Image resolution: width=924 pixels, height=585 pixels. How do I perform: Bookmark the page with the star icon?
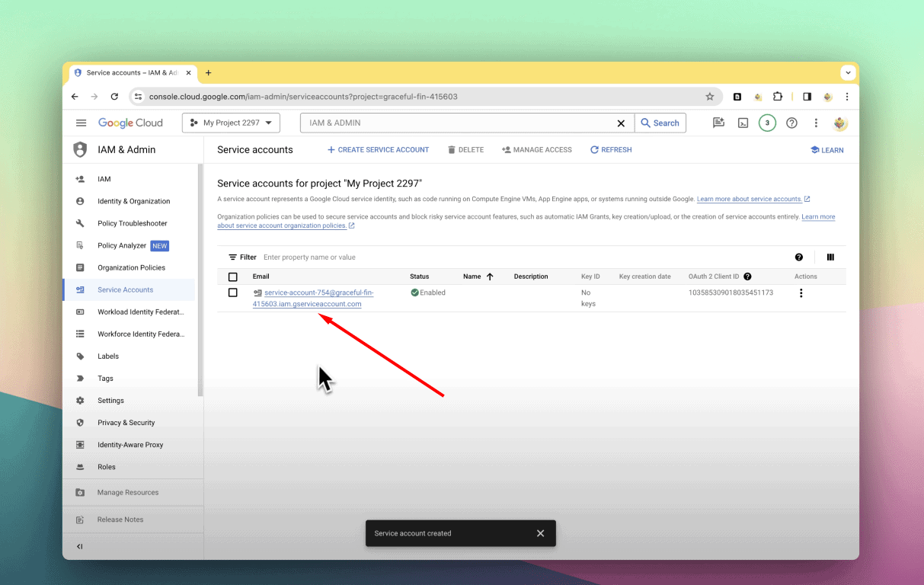710,97
